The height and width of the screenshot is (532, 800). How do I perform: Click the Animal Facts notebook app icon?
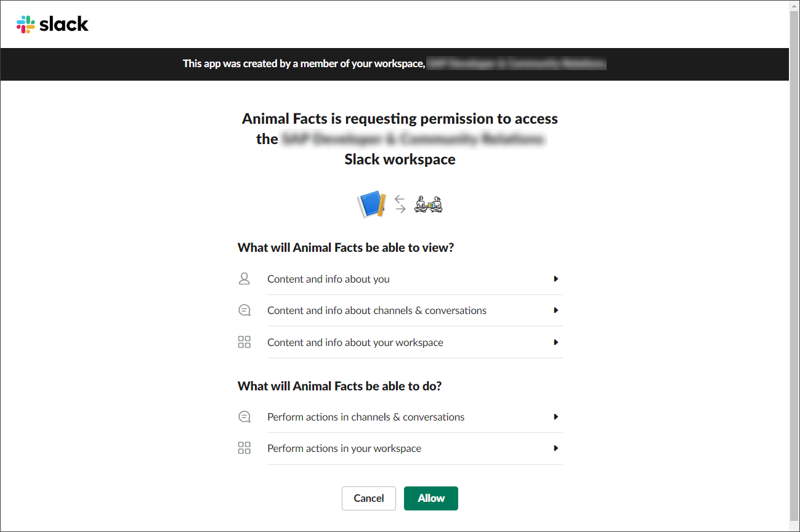[372, 204]
